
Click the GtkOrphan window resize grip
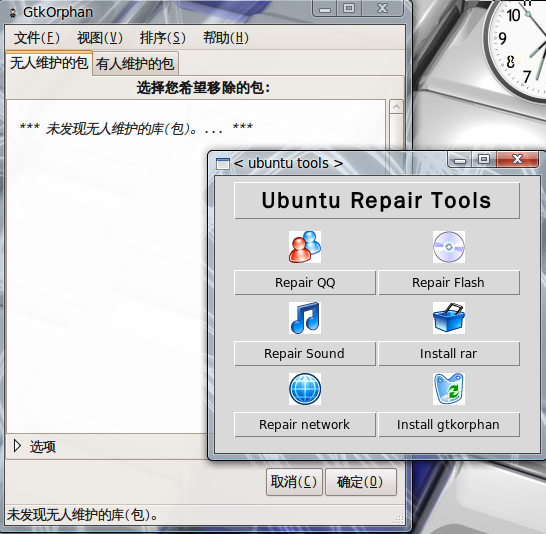pyautogui.click(x=399, y=519)
